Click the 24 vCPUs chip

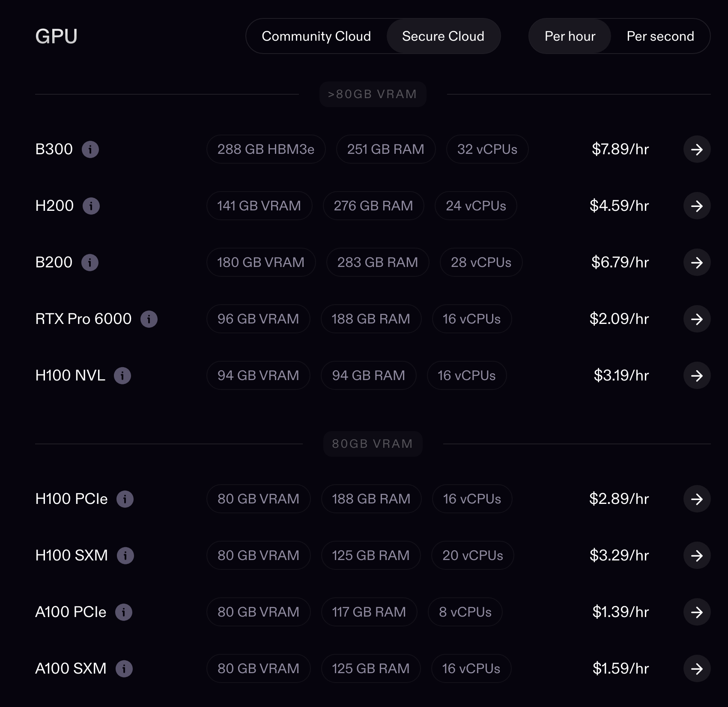pos(476,206)
